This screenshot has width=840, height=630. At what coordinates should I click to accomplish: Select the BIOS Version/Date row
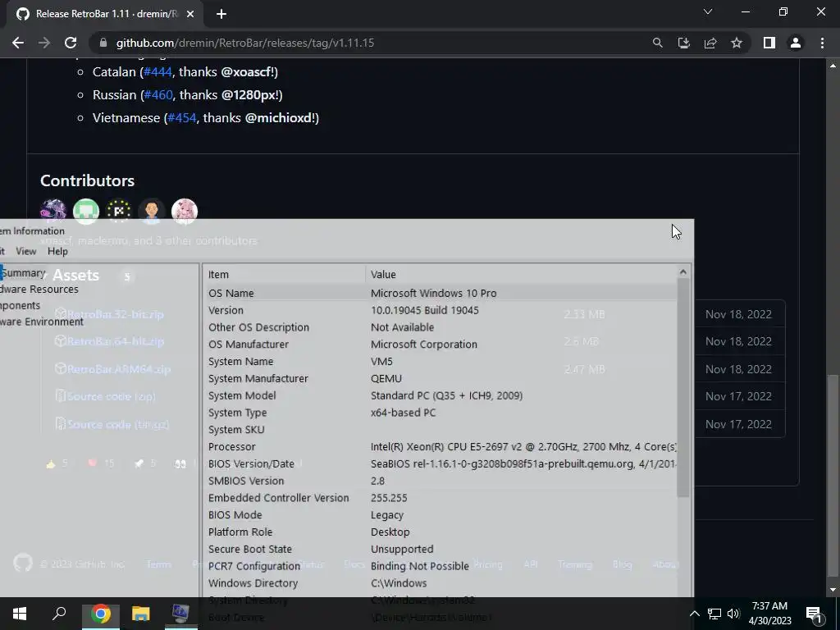coord(441,464)
